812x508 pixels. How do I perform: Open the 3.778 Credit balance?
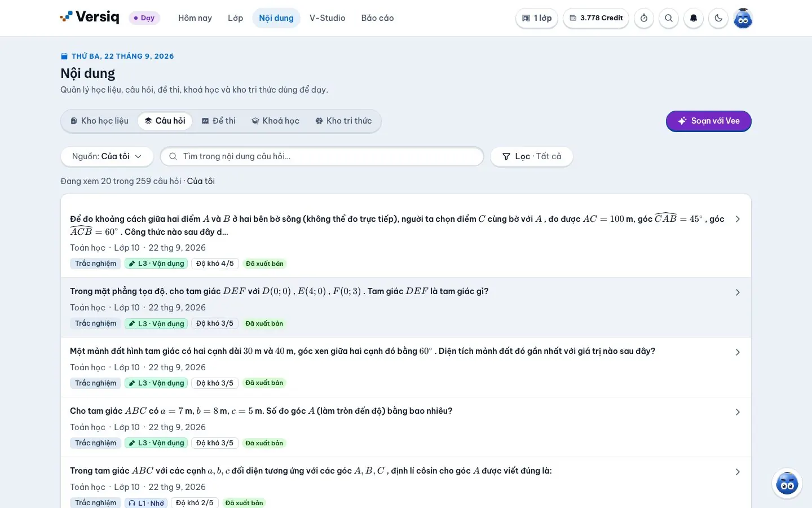click(596, 18)
